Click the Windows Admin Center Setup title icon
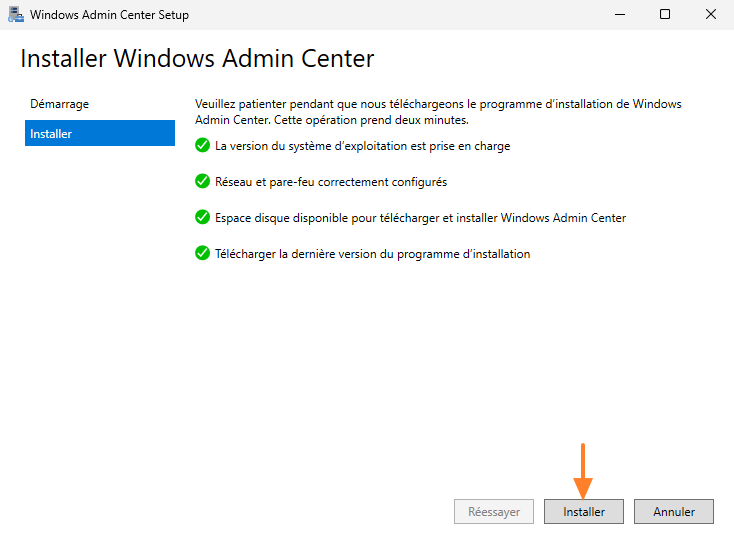 pyautogui.click(x=15, y=15)
